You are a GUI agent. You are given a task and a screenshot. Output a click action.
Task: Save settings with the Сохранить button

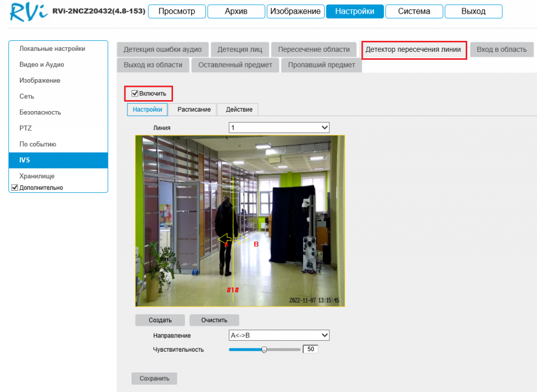[154, 378]
